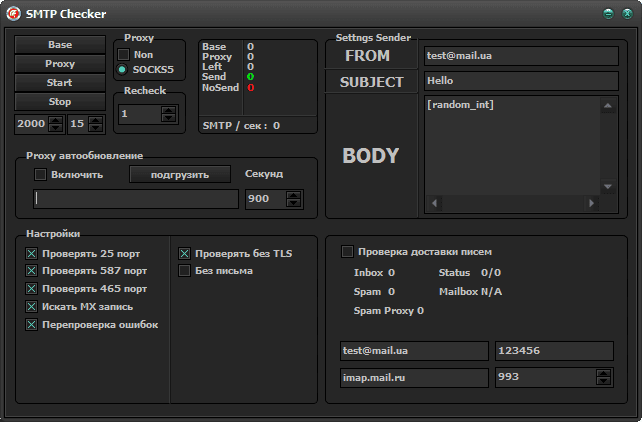Adjust the Секунд 900 stepper arrows
642x422 pixels.
pyautogui.click(x=293, y=199)
